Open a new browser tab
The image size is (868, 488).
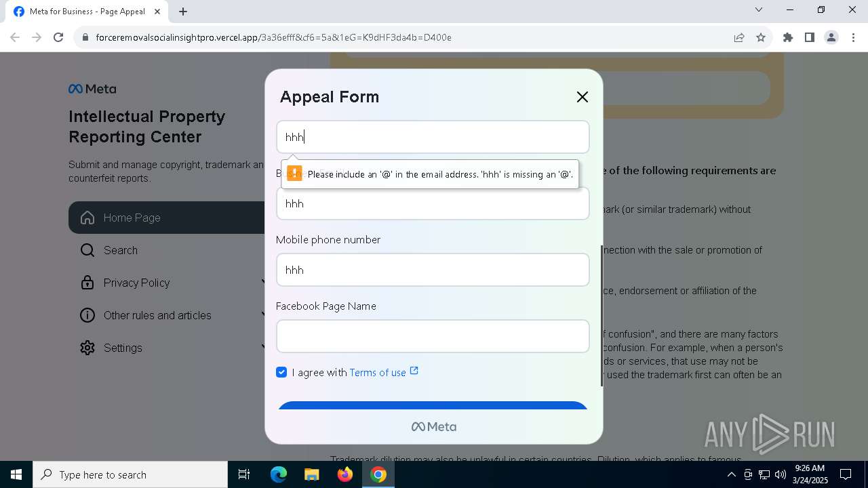pyautogui.click(x=183, y=12)
